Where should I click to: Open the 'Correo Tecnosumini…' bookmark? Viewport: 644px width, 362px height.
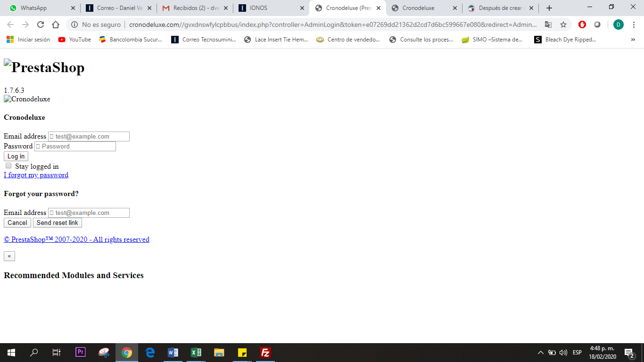click(x=204, y=40)
